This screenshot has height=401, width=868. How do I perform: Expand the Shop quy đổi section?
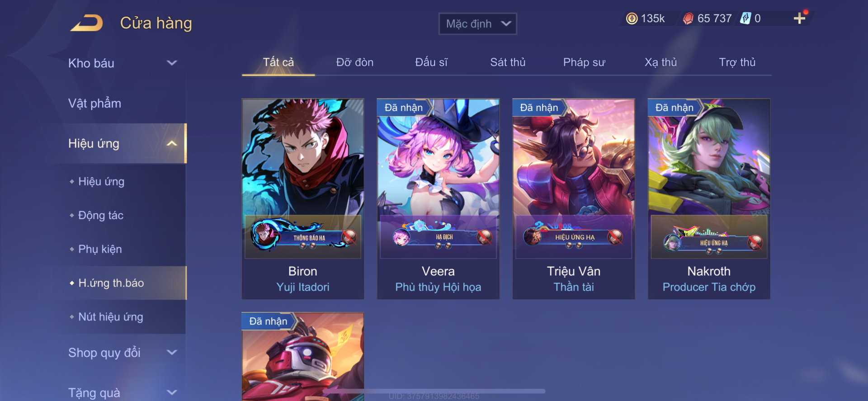[x=122, y=353]
